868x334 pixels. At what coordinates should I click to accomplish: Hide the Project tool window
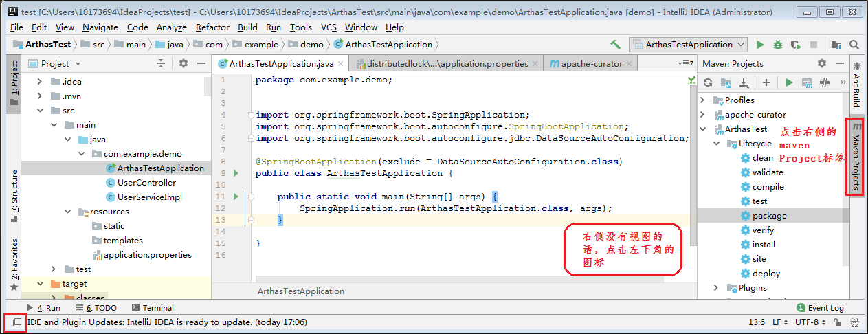[201, 63]
